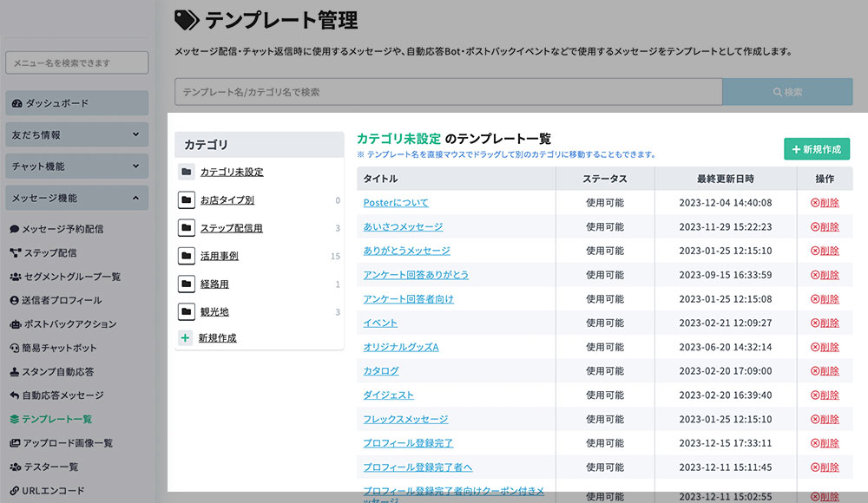The image size is (868, 503).
Task: Select the カテゴリ未設定 category
Action: [x=232, y=172]
